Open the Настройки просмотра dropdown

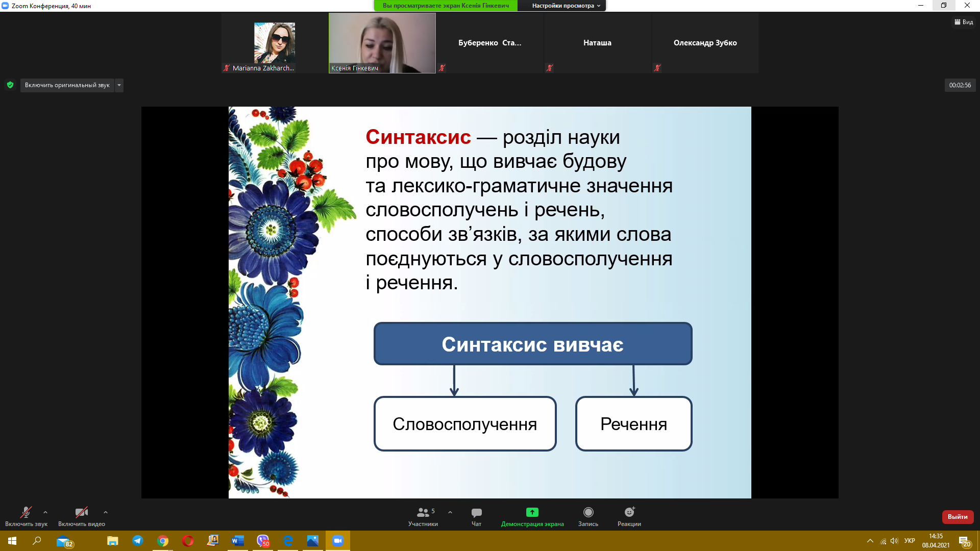tap(566, 6)
